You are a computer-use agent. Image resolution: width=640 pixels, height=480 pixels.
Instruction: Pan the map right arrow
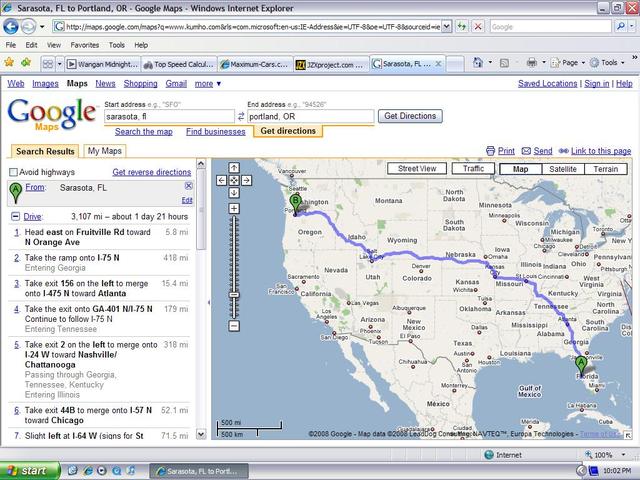click(x=246, y=180)
